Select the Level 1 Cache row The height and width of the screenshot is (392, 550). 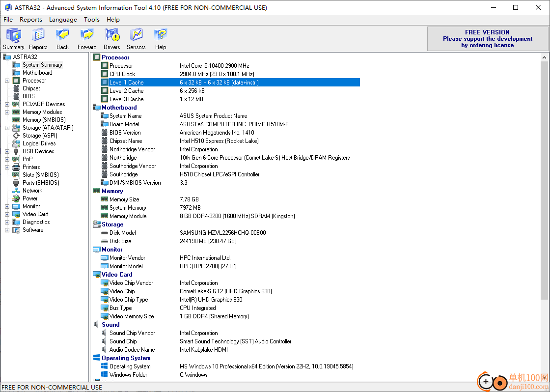click(x=230, y=83)
